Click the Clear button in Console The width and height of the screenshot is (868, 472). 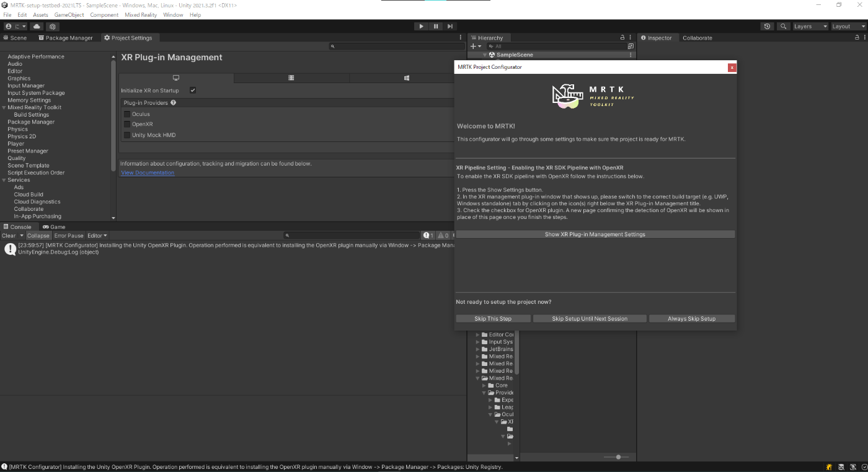coord(9,236)
